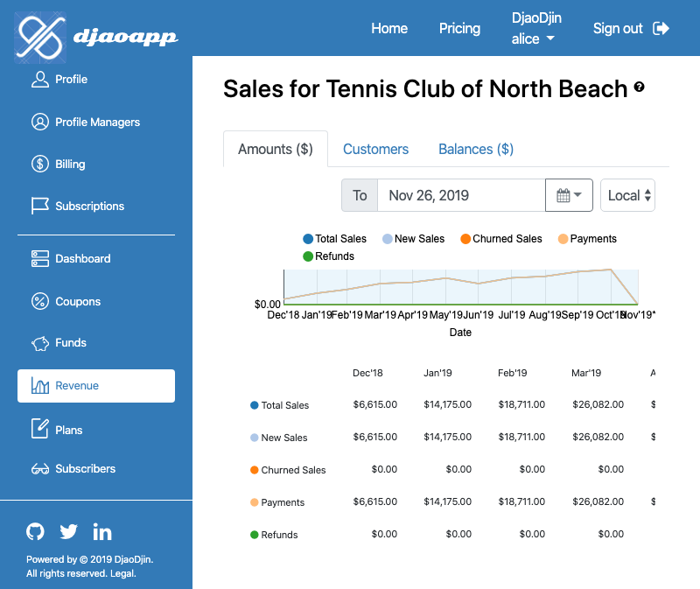This screenshot has width=700, height=589.
Task: Open the Twitter icon in footer
Action: pos(69,531)
